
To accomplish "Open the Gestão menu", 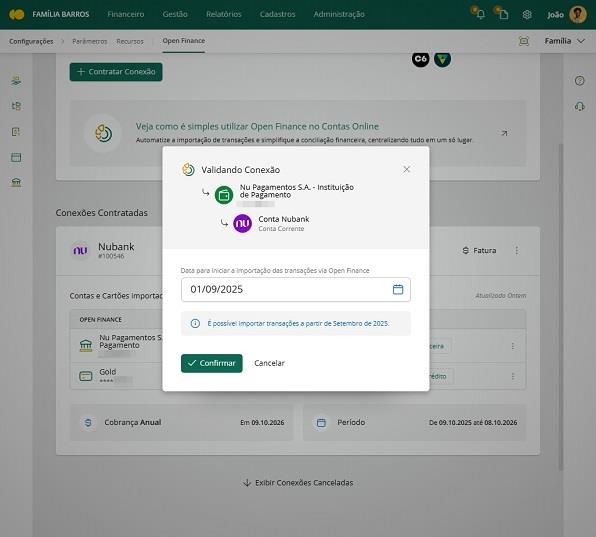I will 175,14.
